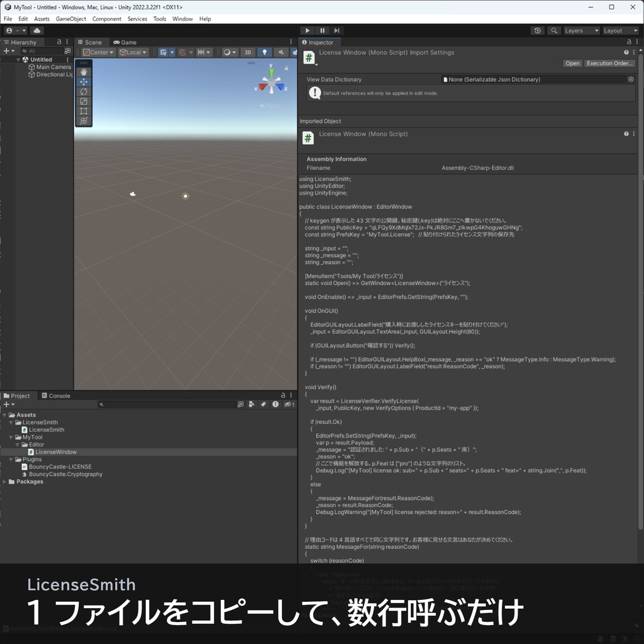Click Search by Import Log Type icon
644x644 pixels.
pyautogui.click(x=275, y=404)
